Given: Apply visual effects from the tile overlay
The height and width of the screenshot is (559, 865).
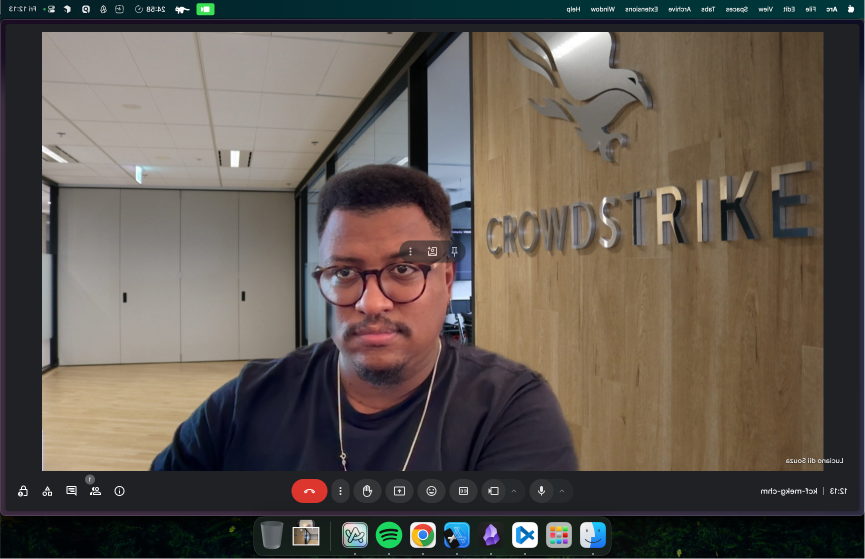Looking at the screenshot, I should [432, 252].
